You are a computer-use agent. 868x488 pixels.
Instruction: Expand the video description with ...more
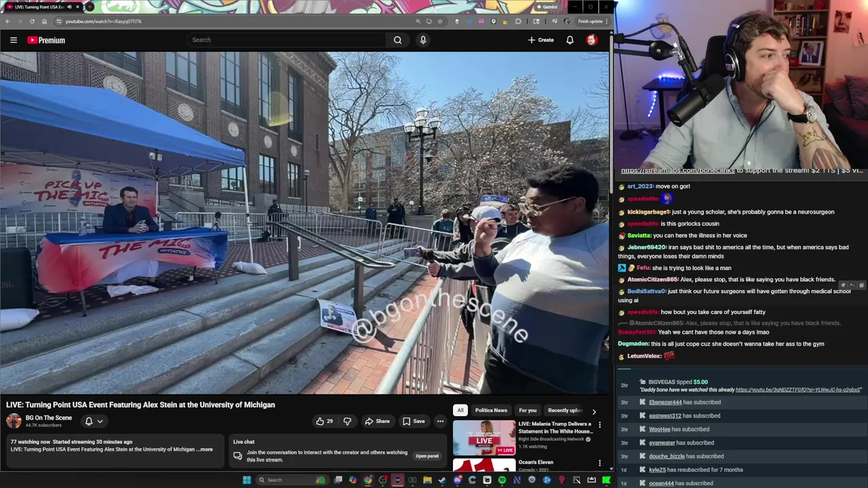[x=205, y=449]
